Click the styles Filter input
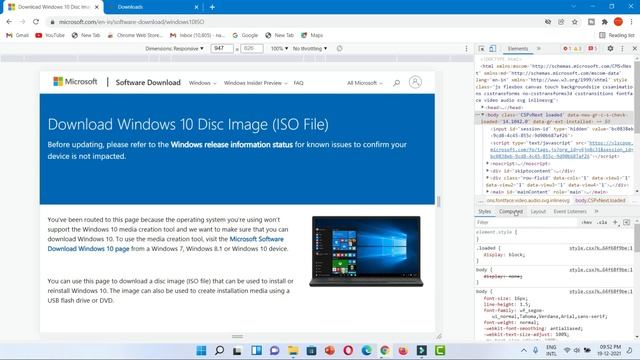The width and height of the screenshot is (640, 360). 527,222
